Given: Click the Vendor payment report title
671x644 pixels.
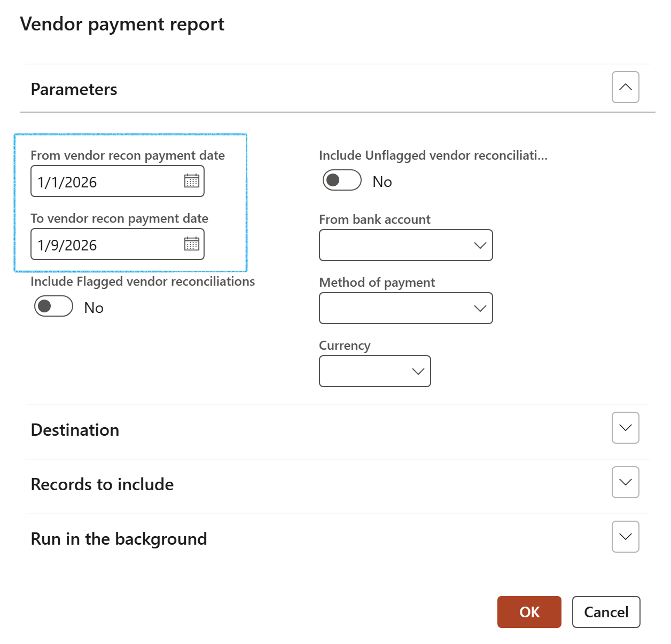Looking at the screenshot, I should [122, 24].
